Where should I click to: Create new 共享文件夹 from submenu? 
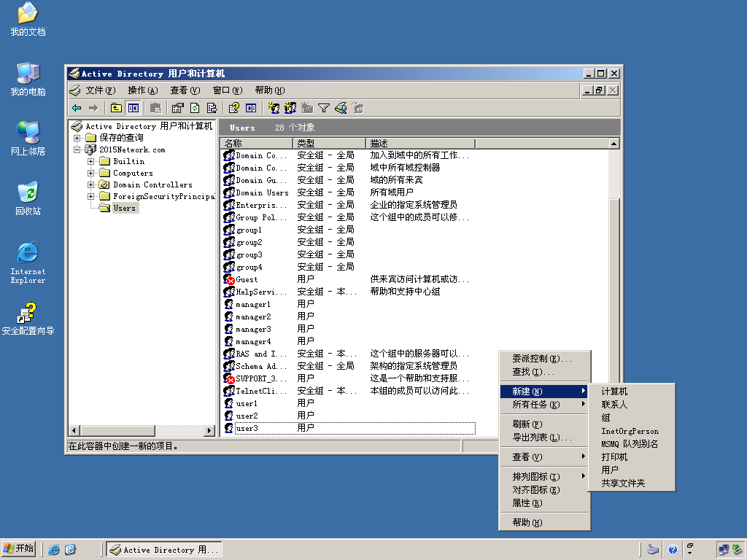(x=632, y=483)
